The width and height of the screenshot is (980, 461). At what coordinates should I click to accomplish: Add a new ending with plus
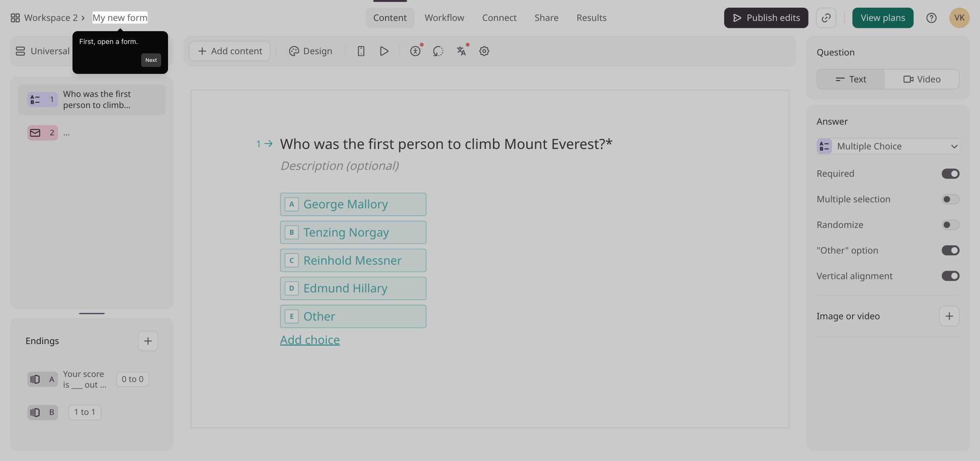coord(148,341)
